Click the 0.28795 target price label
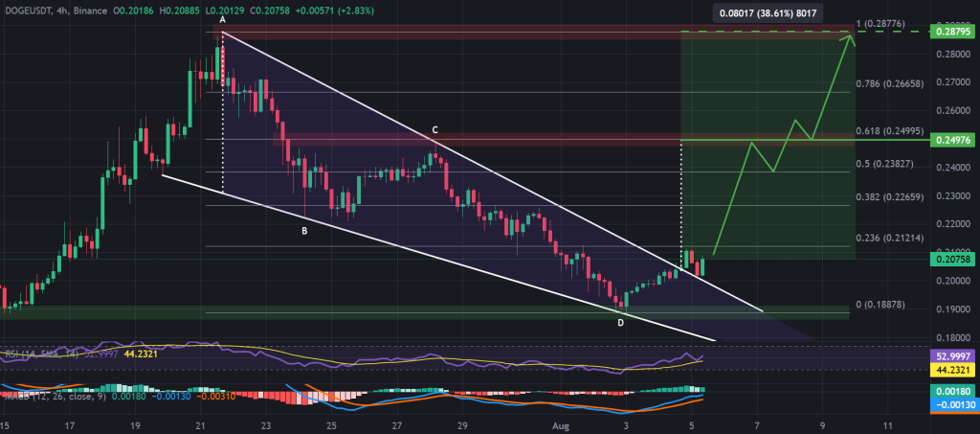 [x=953, y=32]
